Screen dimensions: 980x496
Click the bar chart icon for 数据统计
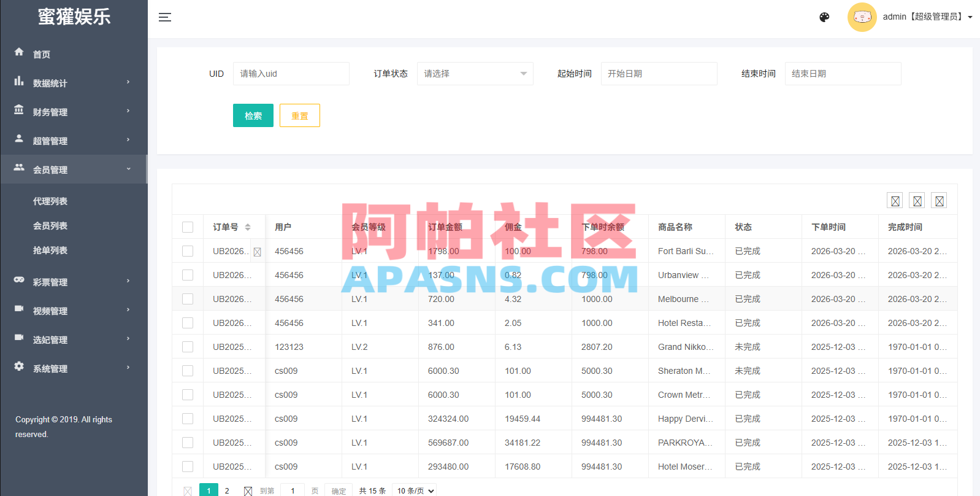(19, 81)
